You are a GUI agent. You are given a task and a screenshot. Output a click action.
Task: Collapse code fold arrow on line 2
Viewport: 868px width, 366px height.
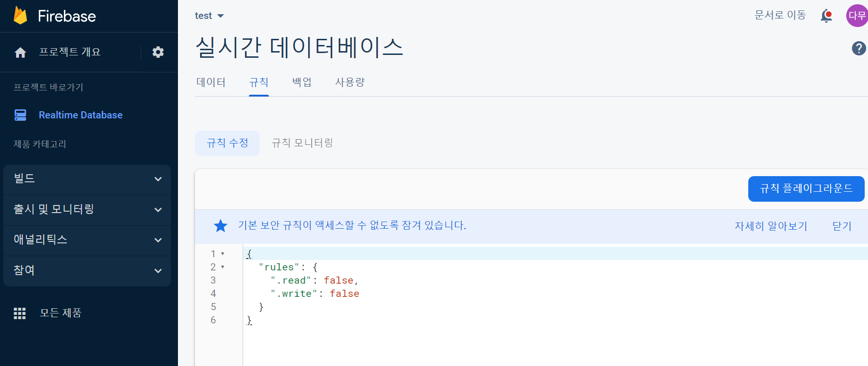222,267
